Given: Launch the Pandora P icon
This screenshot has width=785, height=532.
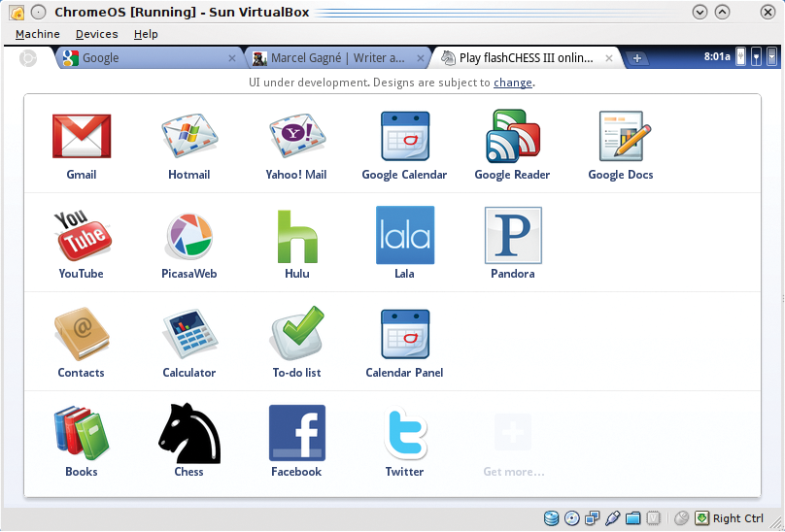Looking at the screenshot, I should click(x=513, y=235).
